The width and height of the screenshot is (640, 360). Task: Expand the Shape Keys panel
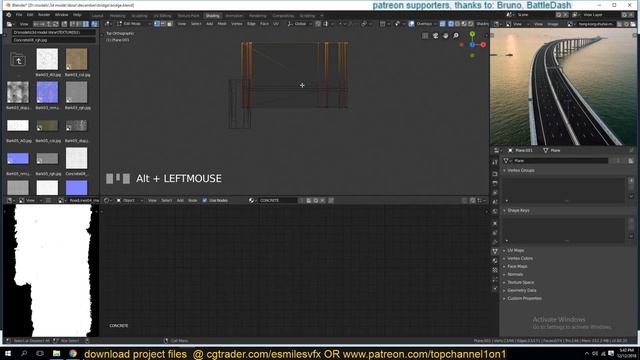coord(518,210)
